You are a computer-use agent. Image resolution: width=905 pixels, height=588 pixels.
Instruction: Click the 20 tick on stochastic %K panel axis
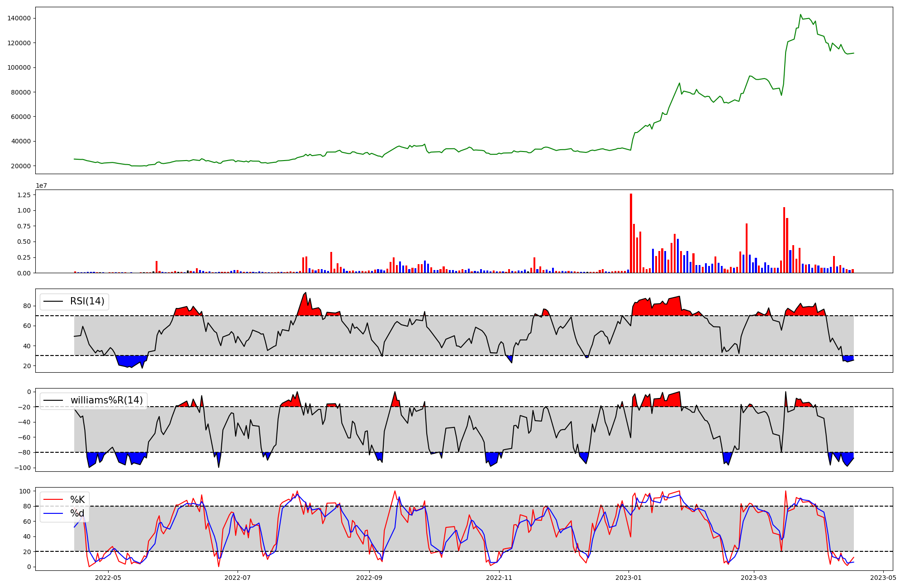point(27,552)
